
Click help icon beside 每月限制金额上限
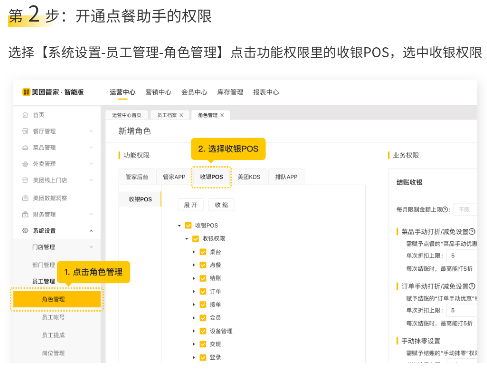click(x=446, y=209)
